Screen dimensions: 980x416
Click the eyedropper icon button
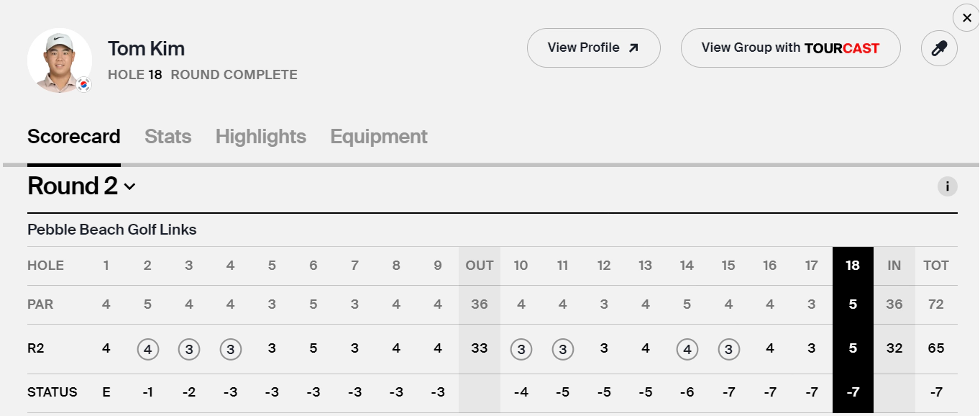(939, 48)
